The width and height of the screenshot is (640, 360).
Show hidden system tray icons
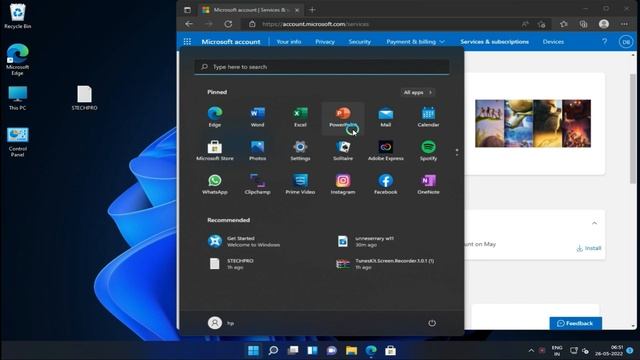531,350
